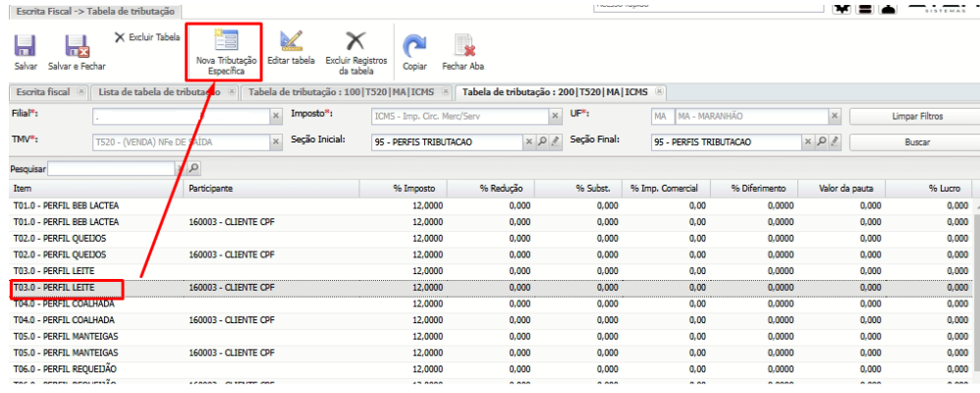The height and width of the screenshot is (393, 980).
Task: Focus the TMV T520 field
Action: pos(182,142)
